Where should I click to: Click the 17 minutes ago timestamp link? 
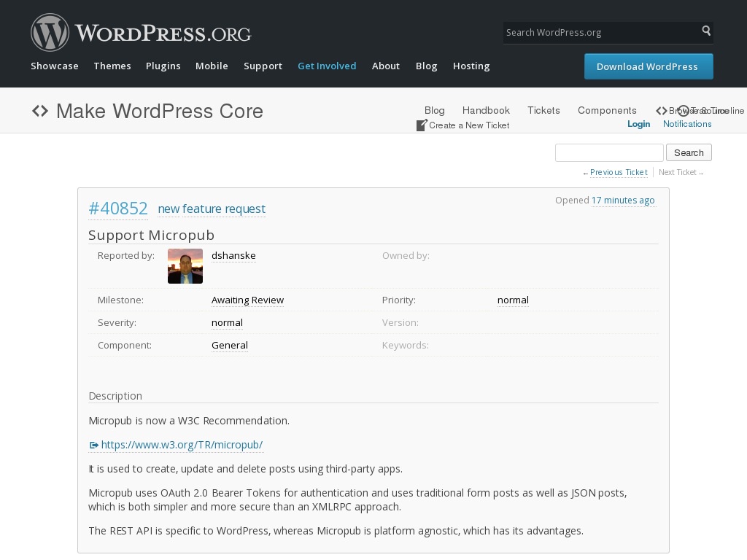(x=623, y=201)
